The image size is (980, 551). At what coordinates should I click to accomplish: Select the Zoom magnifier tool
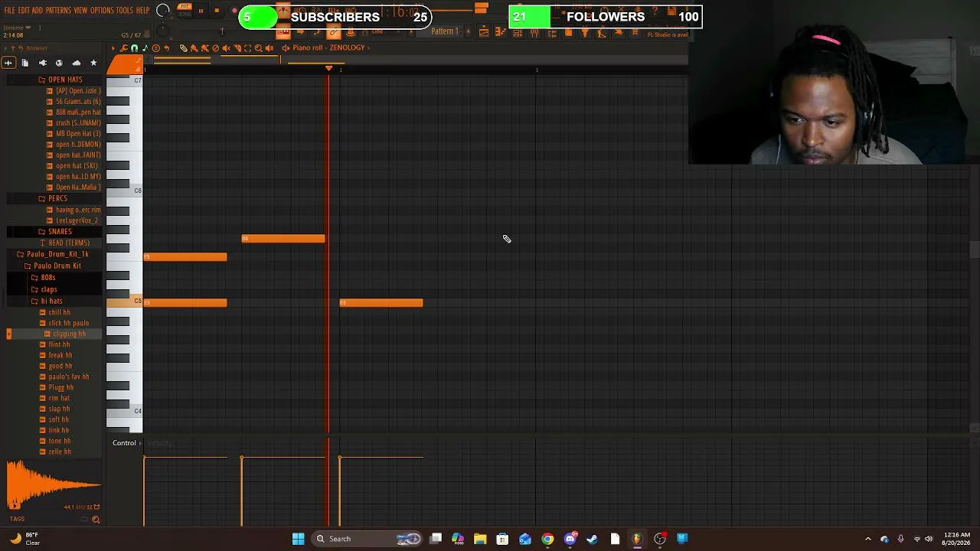[258, 48]
